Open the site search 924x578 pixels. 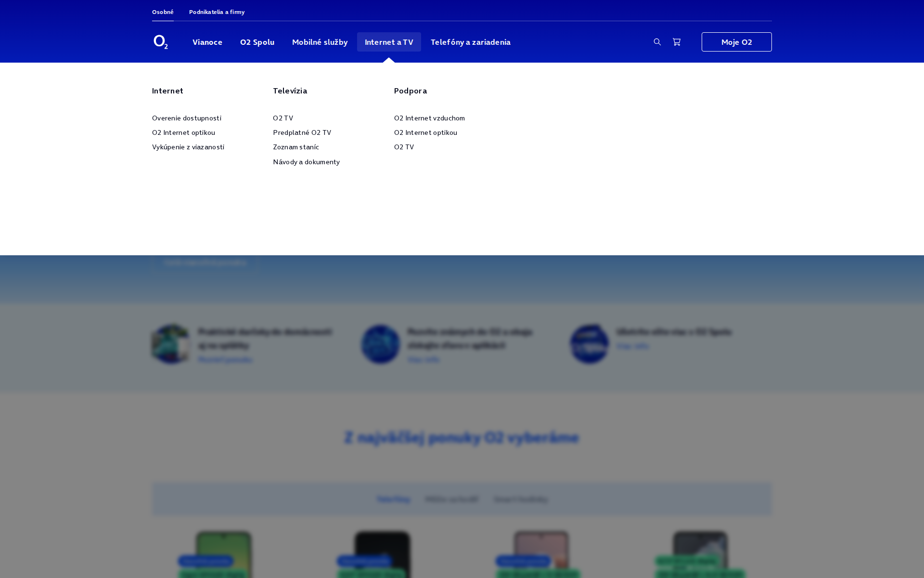(x=657, y=42)
